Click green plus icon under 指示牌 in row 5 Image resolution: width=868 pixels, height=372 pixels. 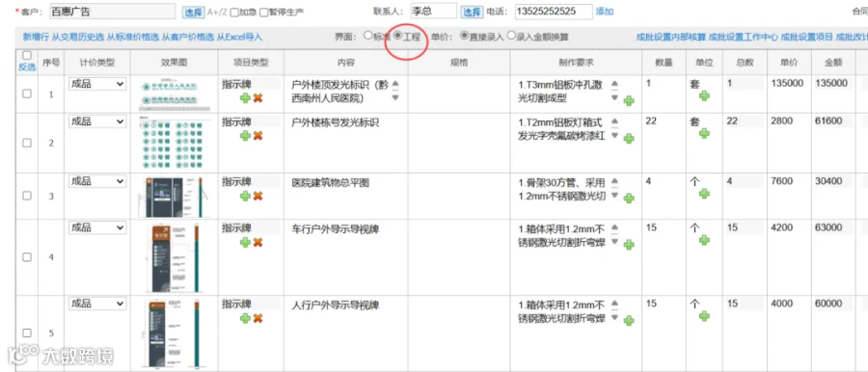coord(245,318)
